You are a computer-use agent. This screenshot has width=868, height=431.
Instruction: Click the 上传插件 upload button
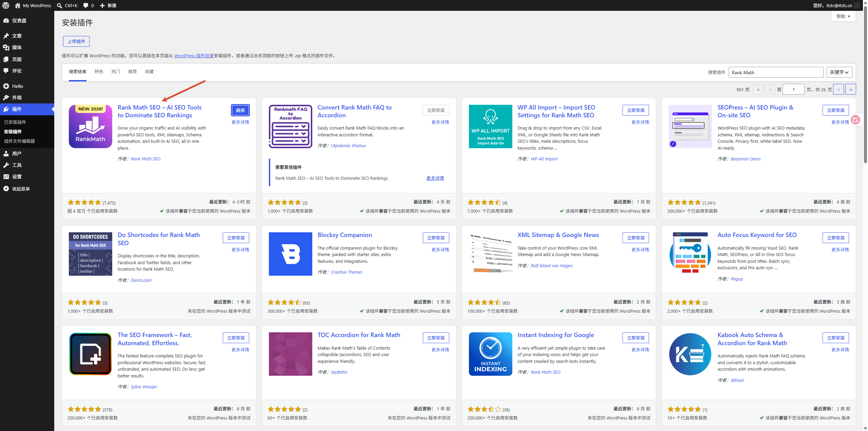click(76, 41)
